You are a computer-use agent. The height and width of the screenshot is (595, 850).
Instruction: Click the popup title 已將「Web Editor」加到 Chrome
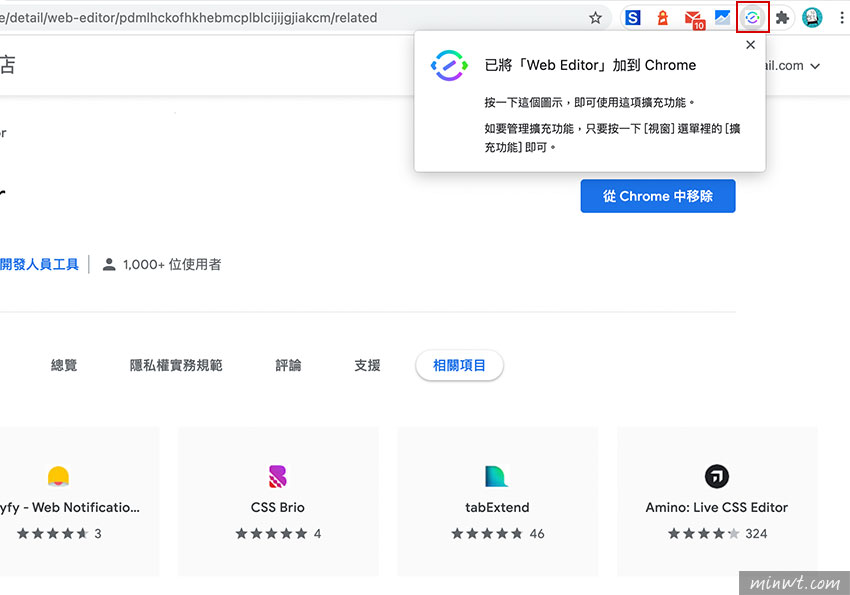590,65
